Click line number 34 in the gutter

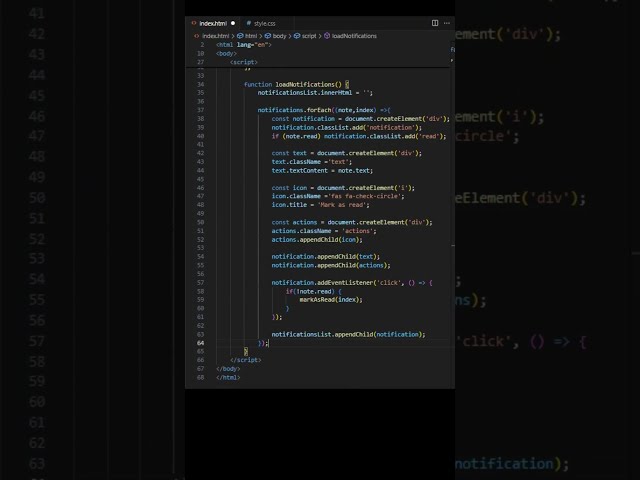point(200,84)
